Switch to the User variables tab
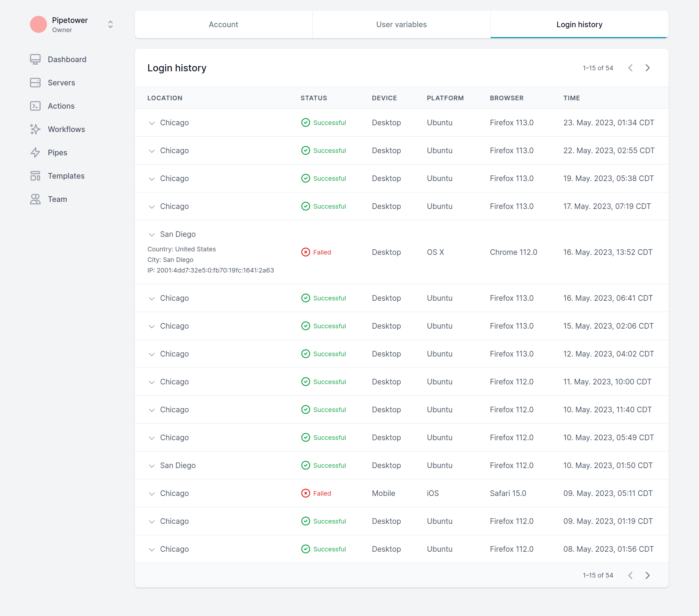Image resolution: width=699 pixels, height=616 pixels. point(401,24)
